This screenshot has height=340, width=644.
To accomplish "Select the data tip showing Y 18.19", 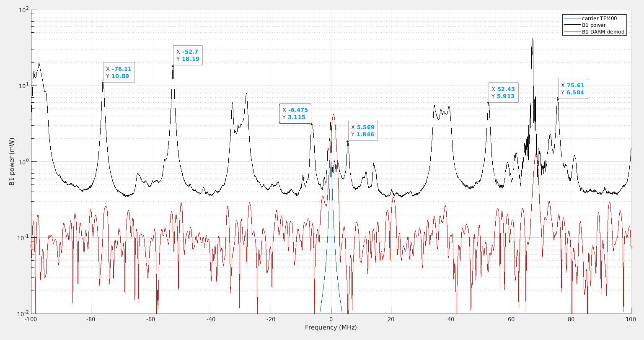I will (188, 55).
